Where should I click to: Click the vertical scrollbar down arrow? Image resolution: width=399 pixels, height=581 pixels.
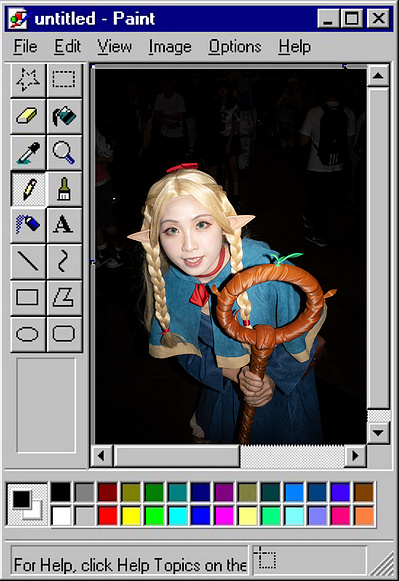pyautogui.click(x=378, y=433)
